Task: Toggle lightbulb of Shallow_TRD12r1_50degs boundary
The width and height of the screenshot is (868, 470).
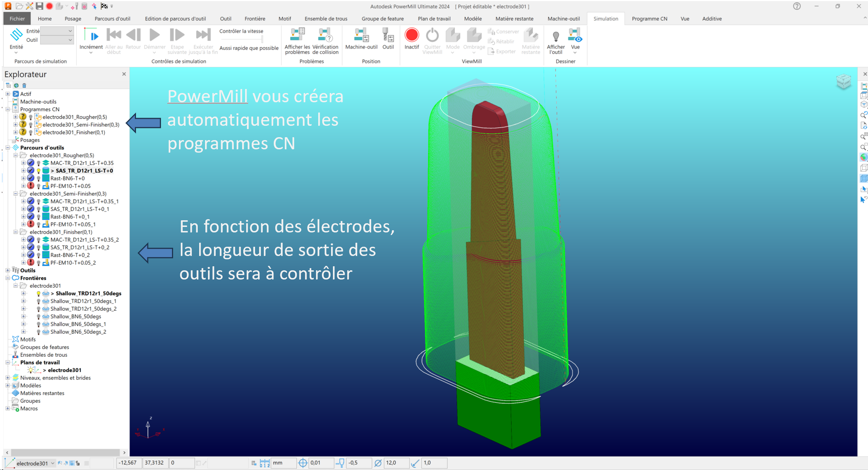Action: coord(38,293)
